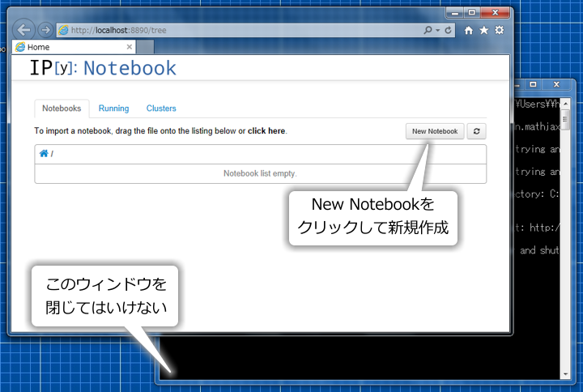Click the IPython Notebook logo
583x392 pixels.
103,68
